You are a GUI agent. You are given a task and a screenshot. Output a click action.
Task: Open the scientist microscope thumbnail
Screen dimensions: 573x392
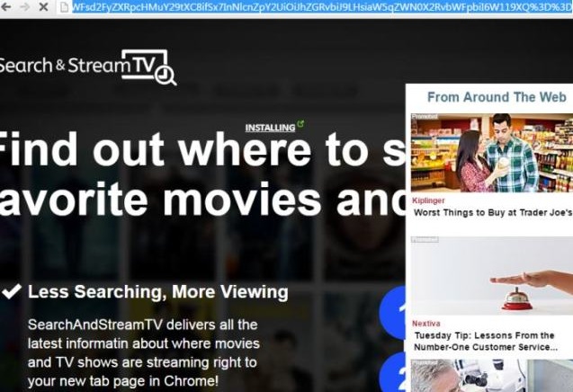point(492,376)
